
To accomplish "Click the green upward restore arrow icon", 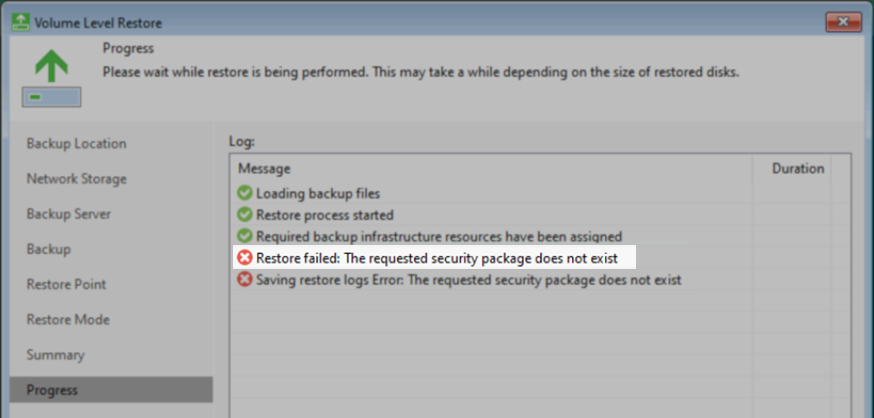I will (51, 66).
